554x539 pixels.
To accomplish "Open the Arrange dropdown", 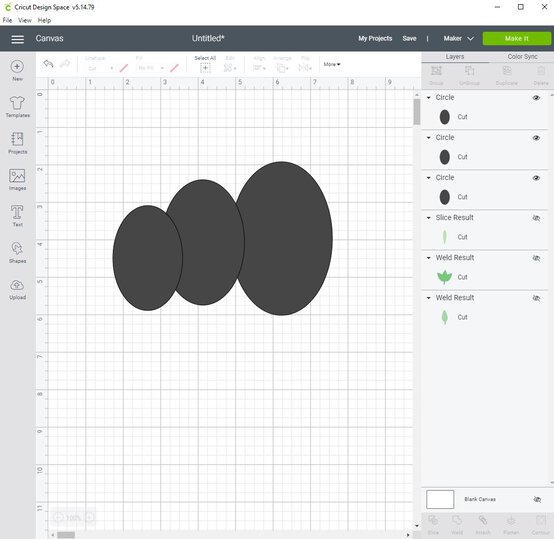I will click(x=282, y=67).
